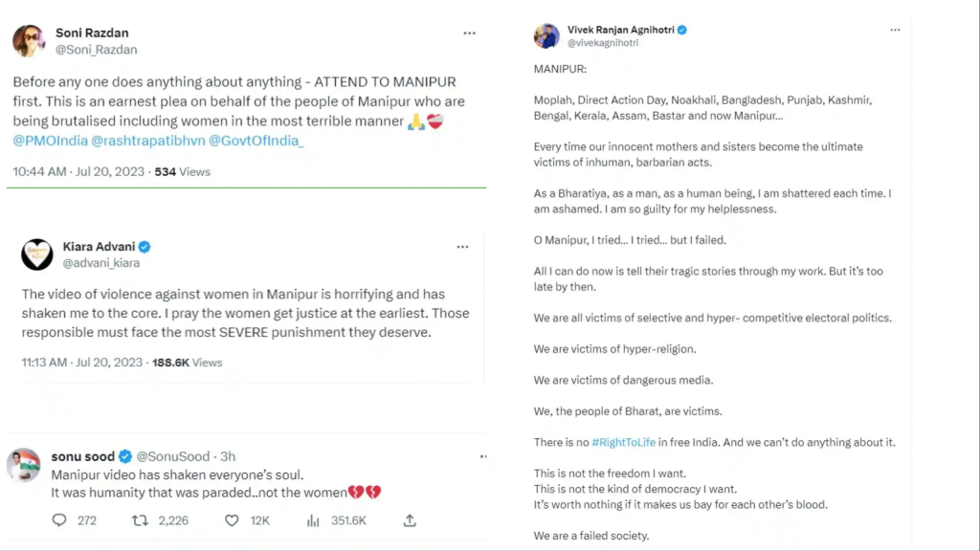Retweet Sonu Sood's Manipur tweet
Screen dimensions: 980x551
[141, 520]
